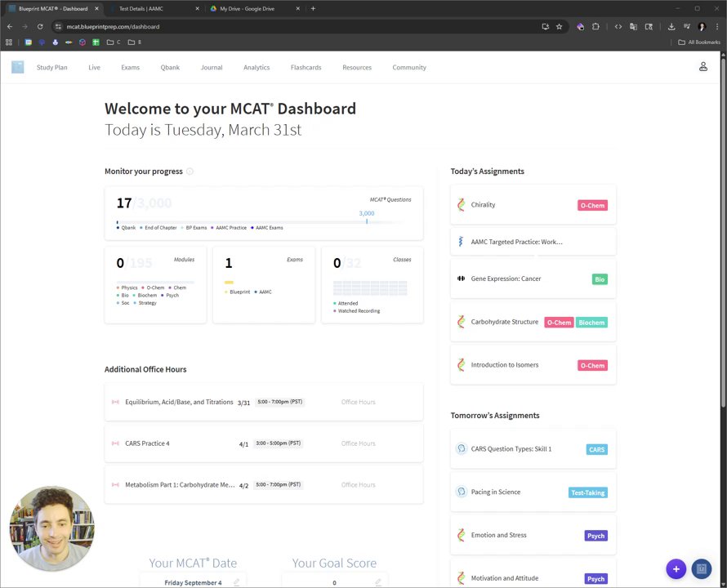727x588 pixels.
Task: Open the apps grid in bookmarks bar
Action: click(x=9, y=42)
